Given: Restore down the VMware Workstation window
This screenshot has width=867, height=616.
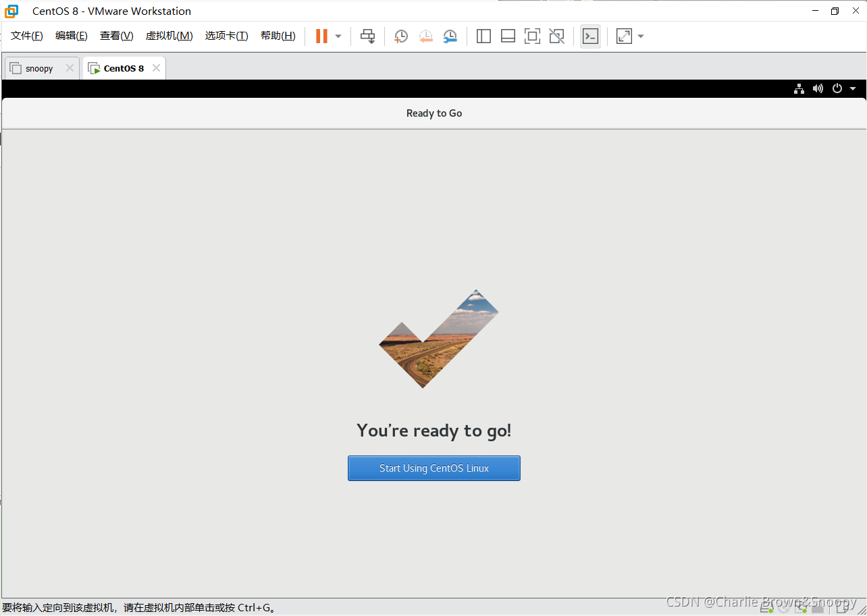Looking at the screenshot, I should coord(835,11).
